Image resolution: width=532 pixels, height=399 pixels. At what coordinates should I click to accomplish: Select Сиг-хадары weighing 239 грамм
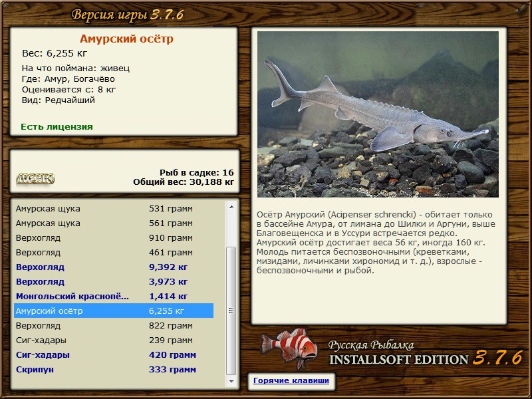tap(114, 340)
